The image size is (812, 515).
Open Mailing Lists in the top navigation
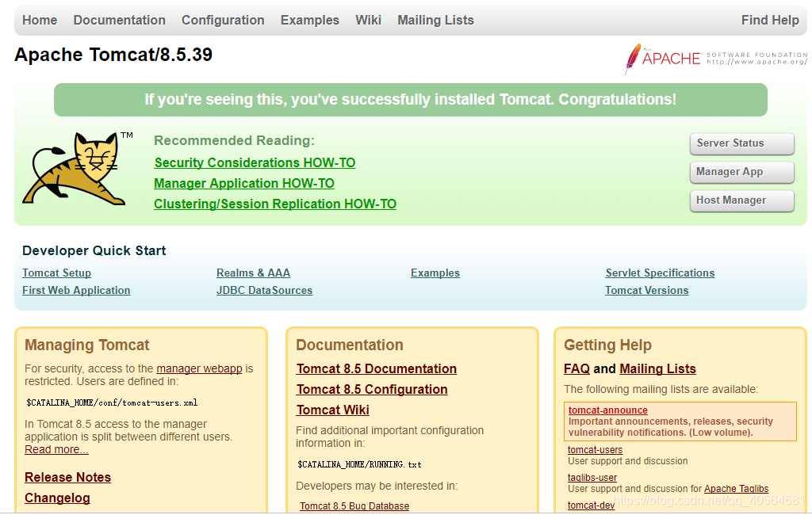[x=435, y=20]
